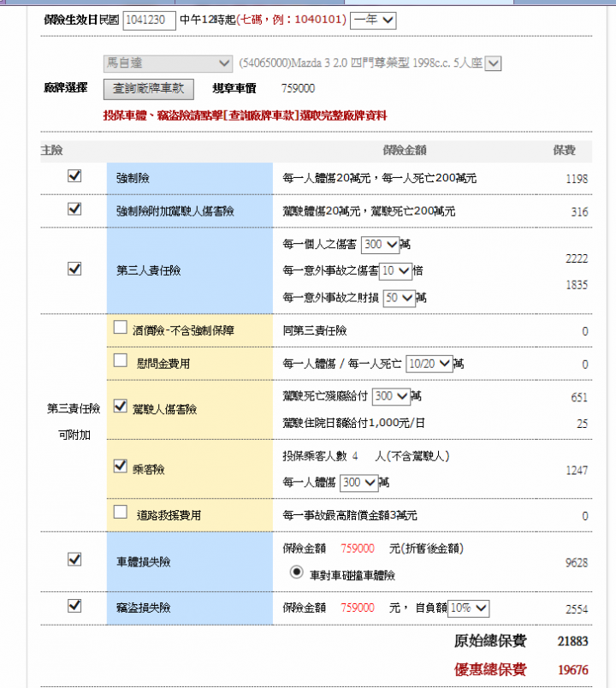Click the 規章車價 759000 value
Image resolution: width=616 pixels, height=688 pixels.
coord(298,89)
